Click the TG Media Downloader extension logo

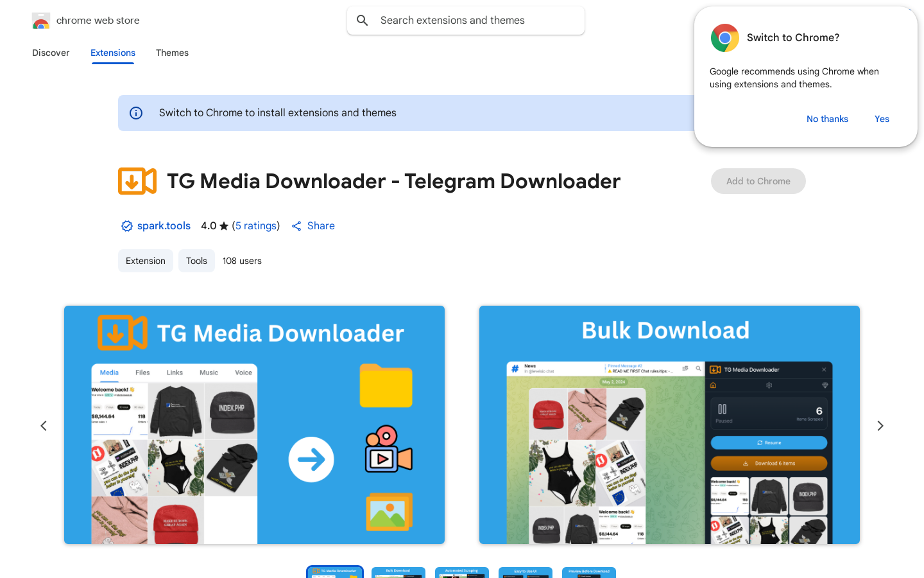coord(137,181)
